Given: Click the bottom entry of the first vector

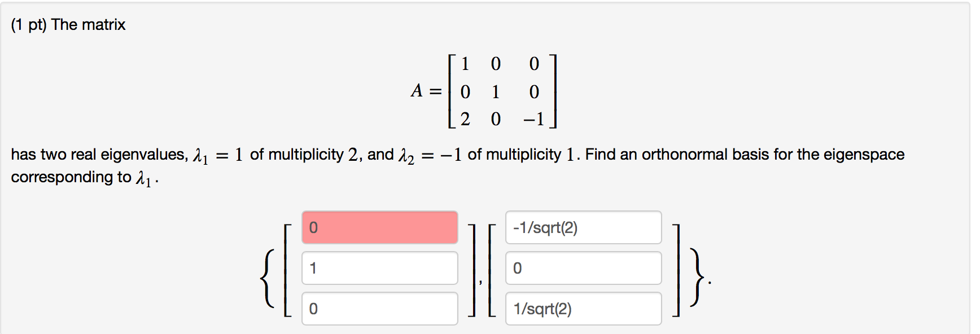Looking at the screenshot, I should (379, 309).
